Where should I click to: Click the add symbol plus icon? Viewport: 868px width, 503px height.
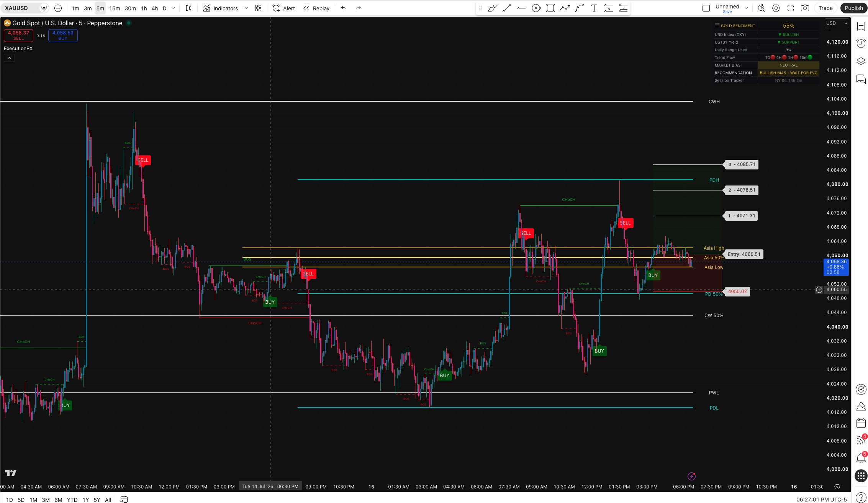pyautogui.click(x=58, y=8)
